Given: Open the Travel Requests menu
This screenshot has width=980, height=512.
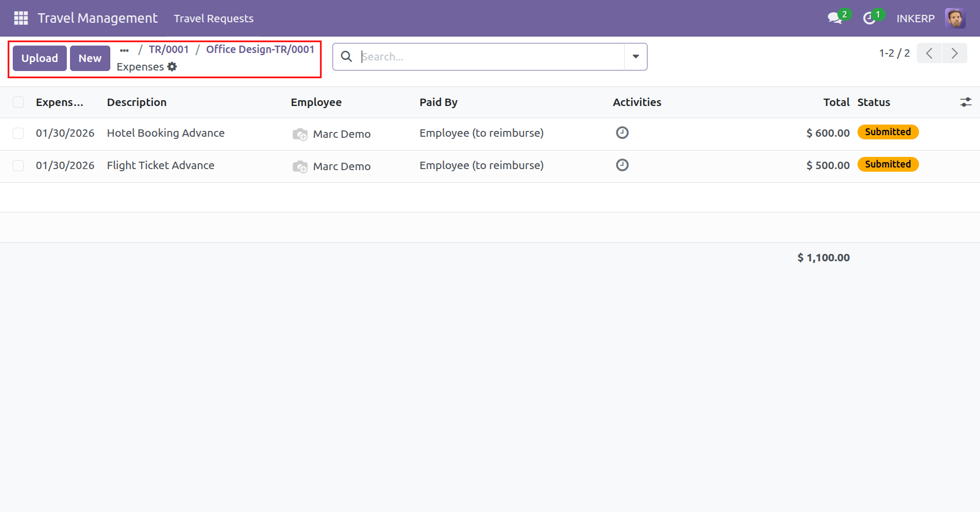Looking at the screenshot, I should click(214, 19).
